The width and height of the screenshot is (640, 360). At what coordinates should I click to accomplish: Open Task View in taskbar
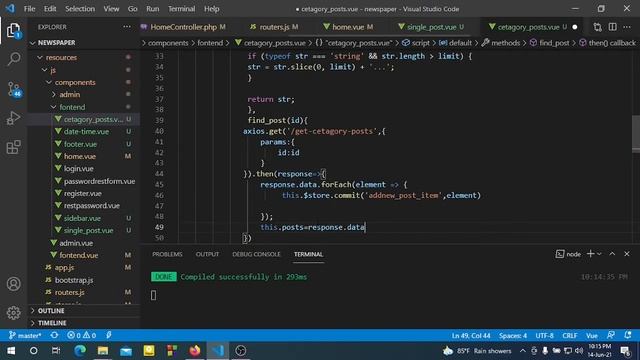point(56,351)
